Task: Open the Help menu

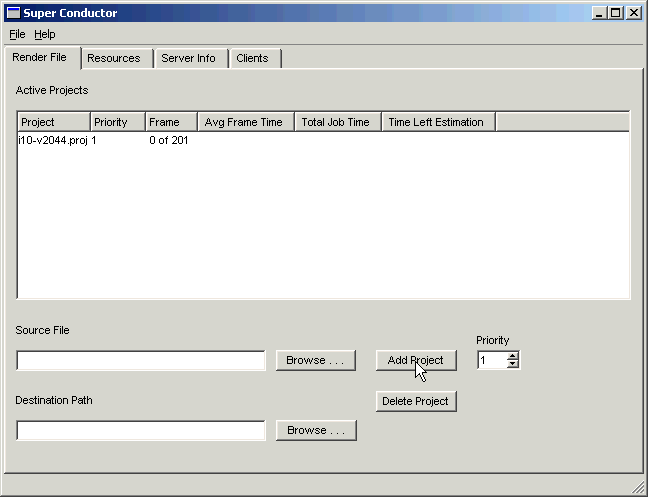Action: click(45, 34)
